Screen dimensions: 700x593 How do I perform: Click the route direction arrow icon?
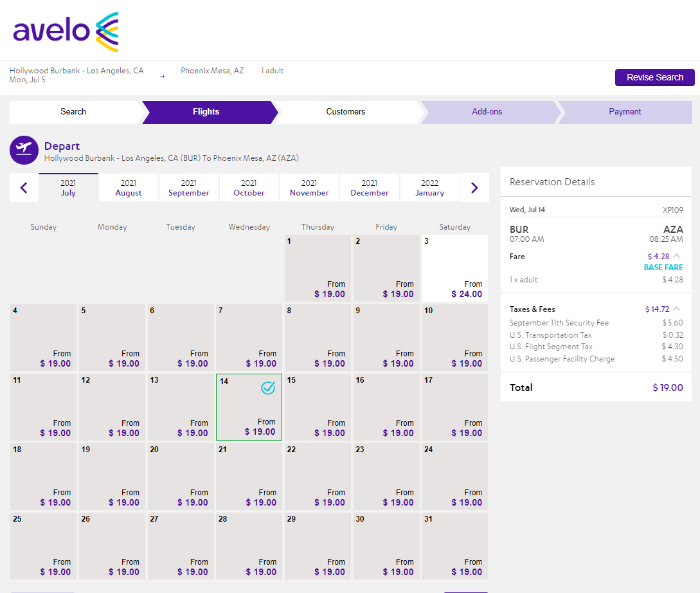click(162, 76)
